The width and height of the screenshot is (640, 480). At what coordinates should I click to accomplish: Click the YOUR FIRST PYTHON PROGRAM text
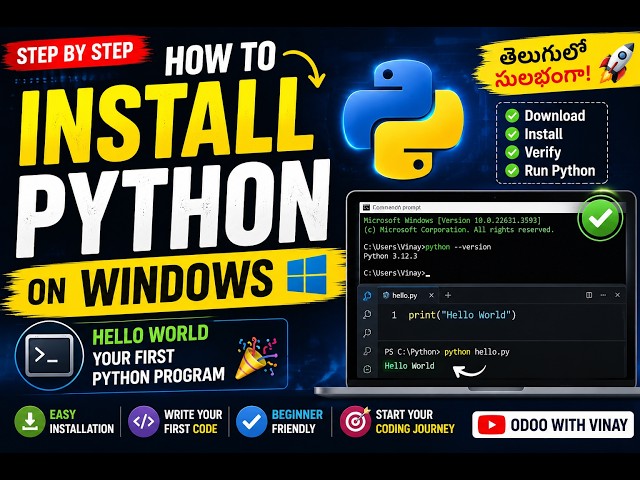click(158, 367)
